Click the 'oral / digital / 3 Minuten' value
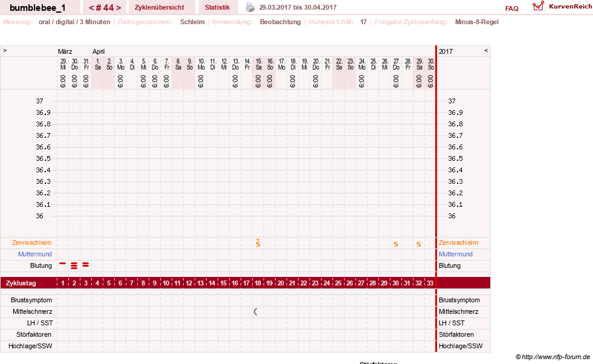 point(74,22)
